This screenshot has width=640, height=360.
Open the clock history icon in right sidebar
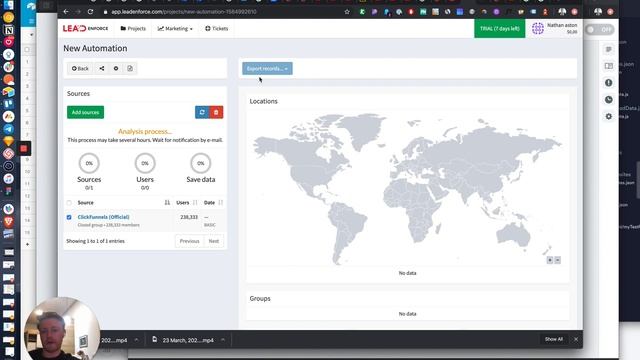point(609,100)
